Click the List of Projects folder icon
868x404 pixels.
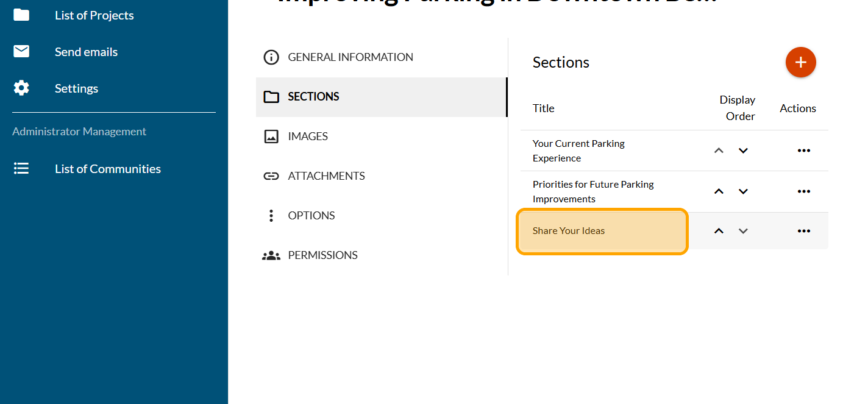21,15
